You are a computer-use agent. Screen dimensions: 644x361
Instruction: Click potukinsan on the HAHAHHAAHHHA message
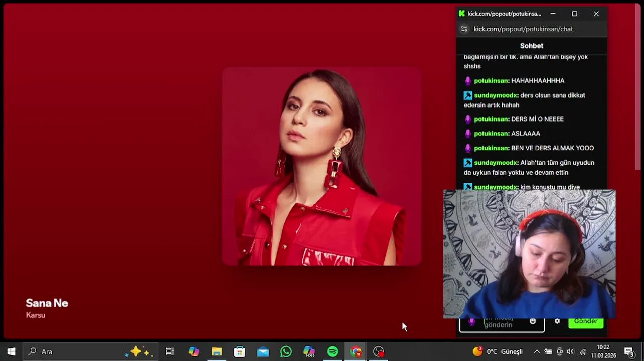pos(492,80)
